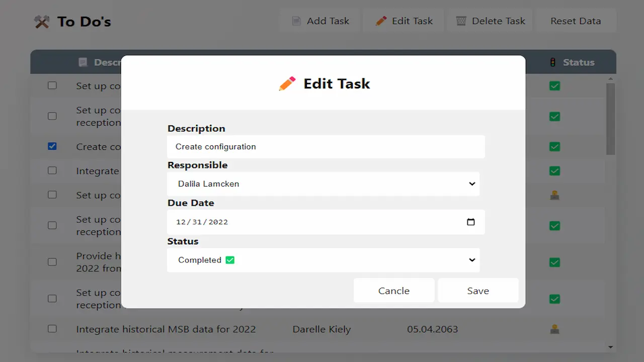
Task: Uncheck the Create configuration row checkbox
Action: point(52,146)
